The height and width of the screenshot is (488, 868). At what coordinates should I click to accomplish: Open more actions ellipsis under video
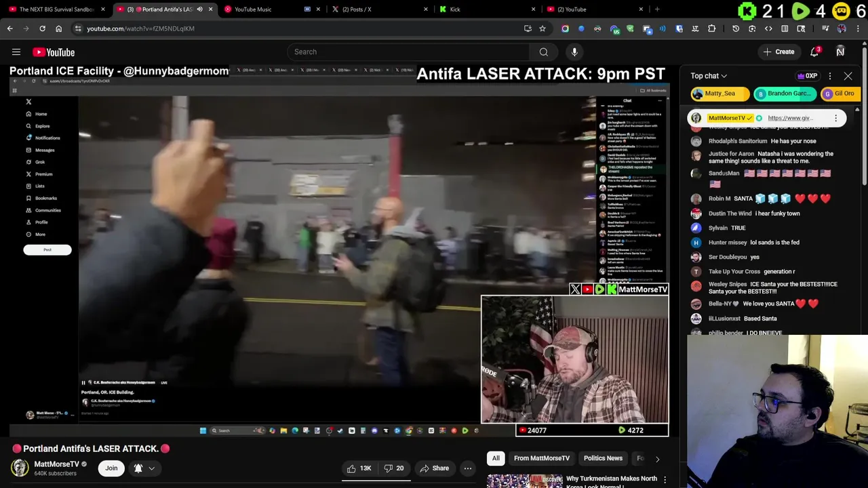tap(467, 468)
